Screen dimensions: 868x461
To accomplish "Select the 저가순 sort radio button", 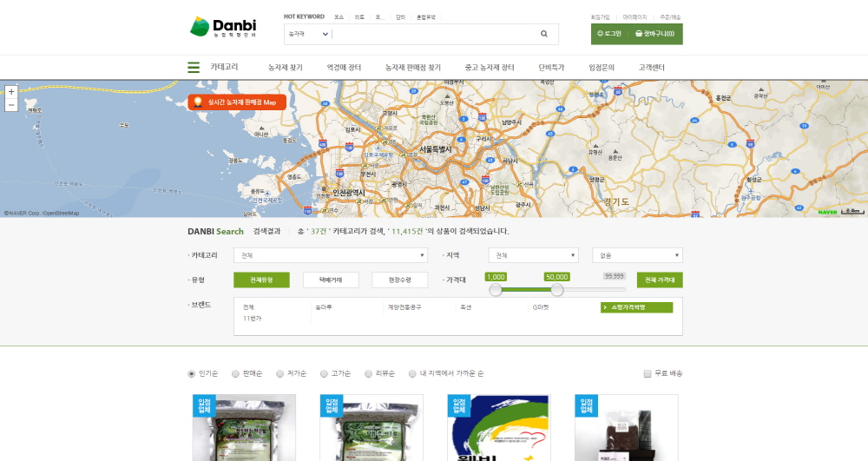I will pyautogui.click(x=280, y=373).
